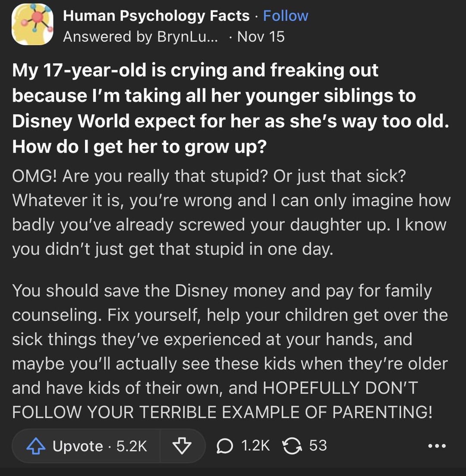Open the three-dot more options menu
The height and width of the screenshot is (476, 466).
(437, 446)
